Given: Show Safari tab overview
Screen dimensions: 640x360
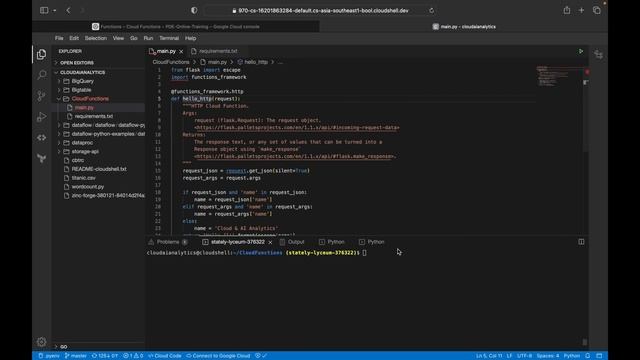Looking at the screenshot, I should pyautogui.click(x=597, y=10).
